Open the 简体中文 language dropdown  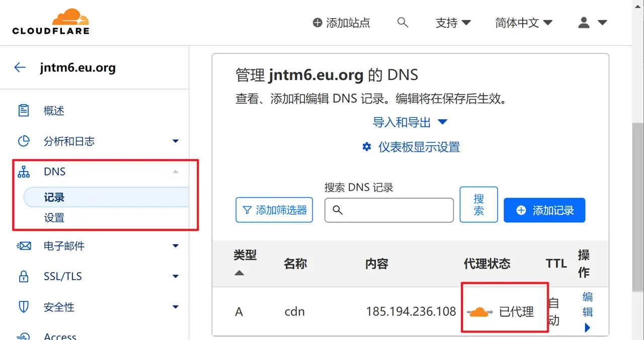523,23
